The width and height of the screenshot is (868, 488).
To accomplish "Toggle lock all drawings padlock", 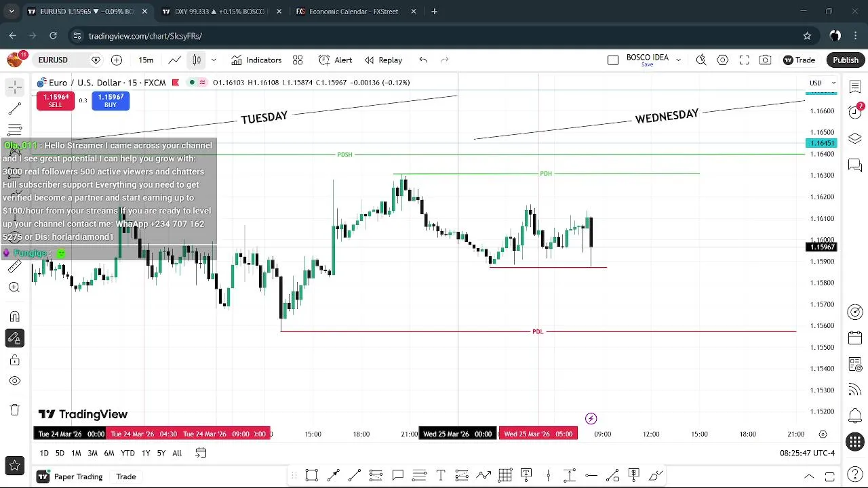I will click(14, 360).
